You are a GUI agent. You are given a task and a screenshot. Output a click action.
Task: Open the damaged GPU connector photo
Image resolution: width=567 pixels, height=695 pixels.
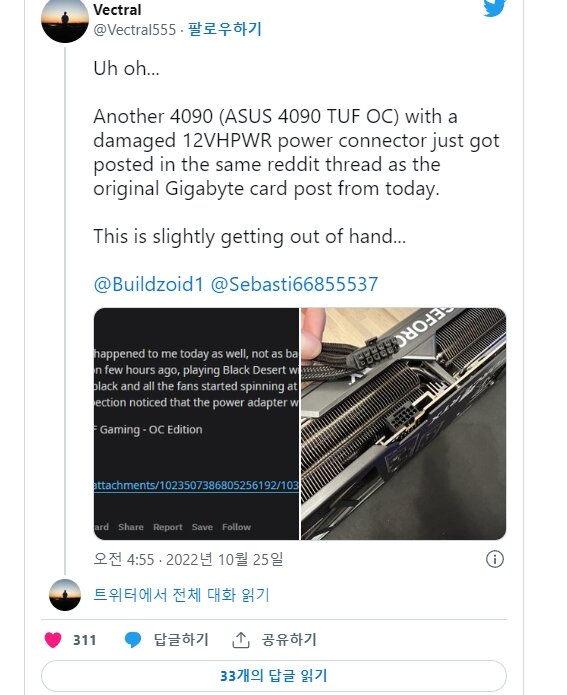click(403, 424)
